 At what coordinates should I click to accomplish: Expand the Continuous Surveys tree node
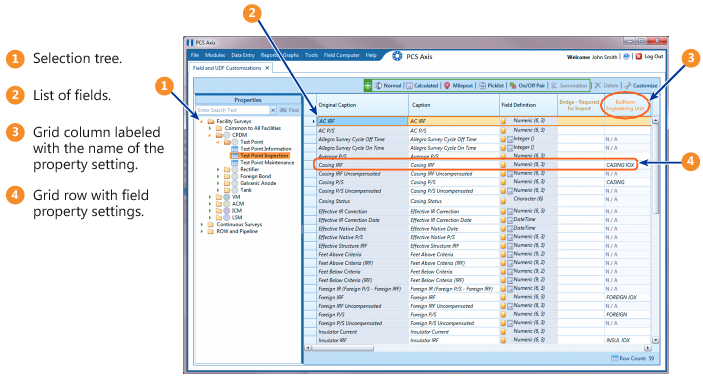coord(201,225)
